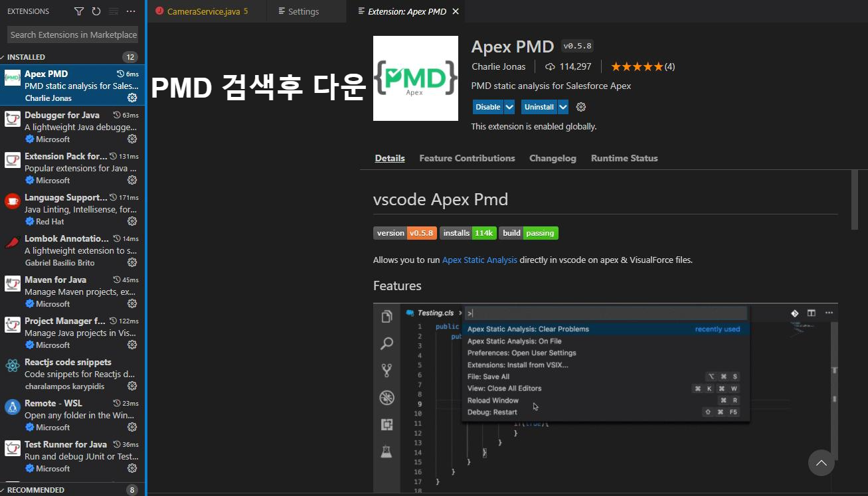Click the Lombok chili pepper icon

coord(13,242)
